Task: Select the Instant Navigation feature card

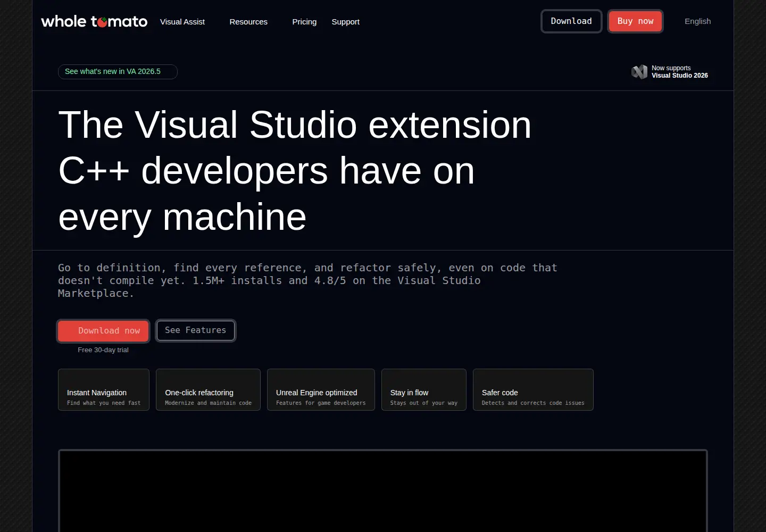Action: coord(104,390)
